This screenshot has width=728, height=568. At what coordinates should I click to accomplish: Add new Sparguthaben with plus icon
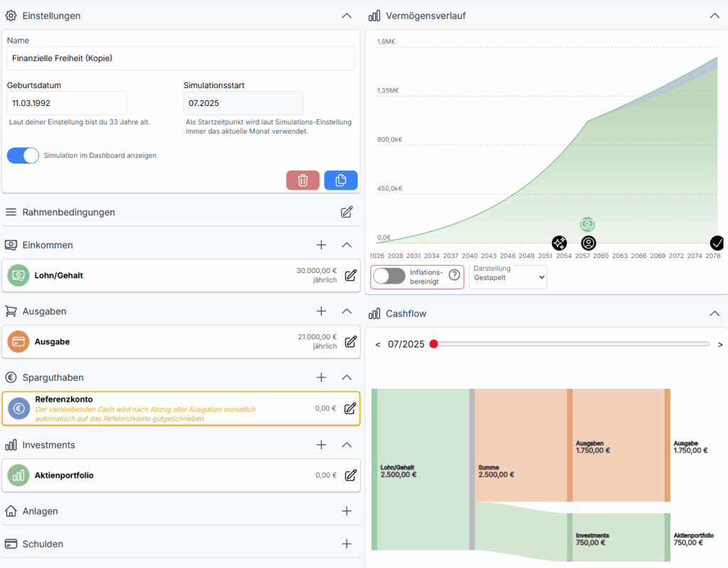click(321, 377)
